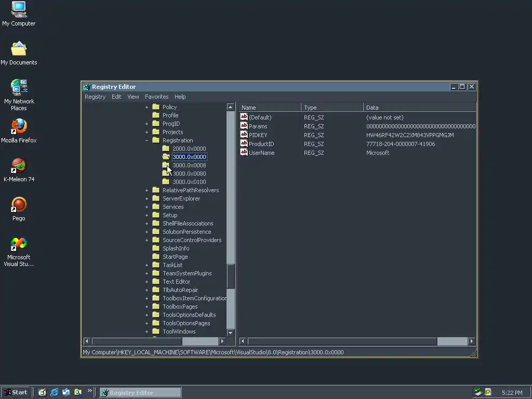Expand the Services key
532x399 pixels.
click(x=147, y=207)
